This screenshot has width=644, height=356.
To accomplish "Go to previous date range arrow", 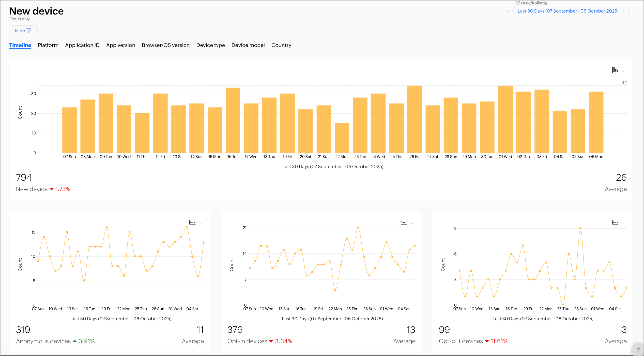I will [x=507, y=11].
